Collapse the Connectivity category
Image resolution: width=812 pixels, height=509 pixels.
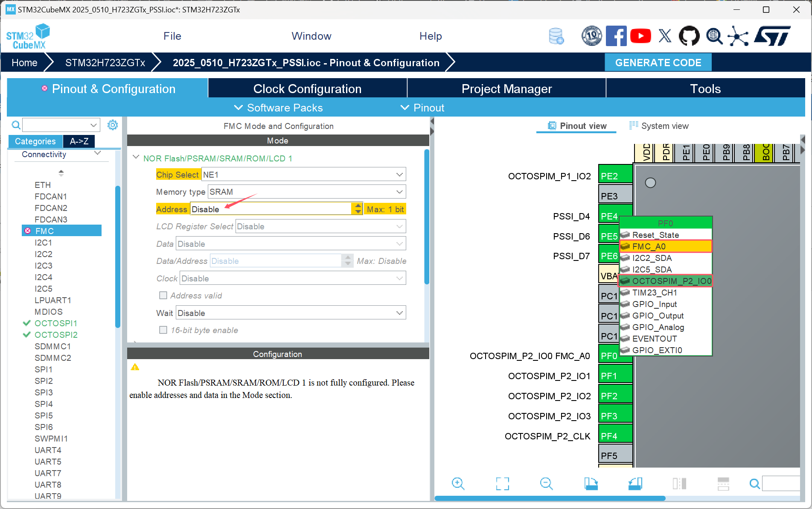98,153
